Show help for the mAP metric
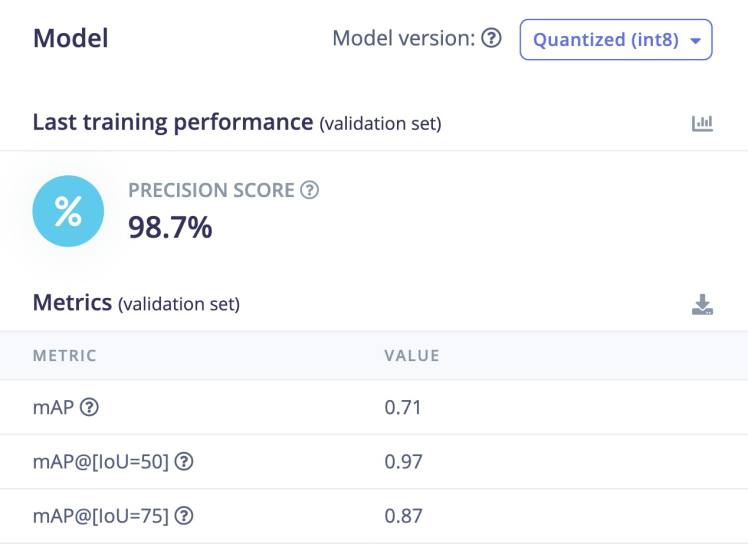Viewport: 748px width, 544px height. pos(90,407)
